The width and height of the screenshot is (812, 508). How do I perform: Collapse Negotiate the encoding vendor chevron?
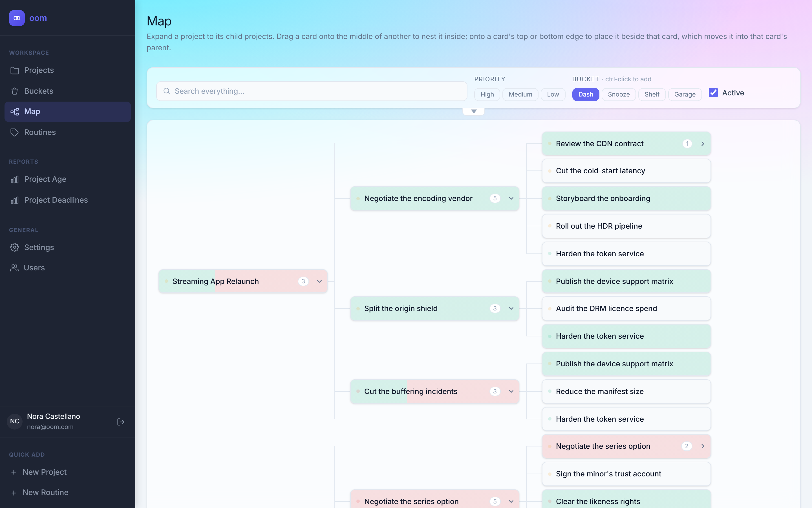(511, 199)
